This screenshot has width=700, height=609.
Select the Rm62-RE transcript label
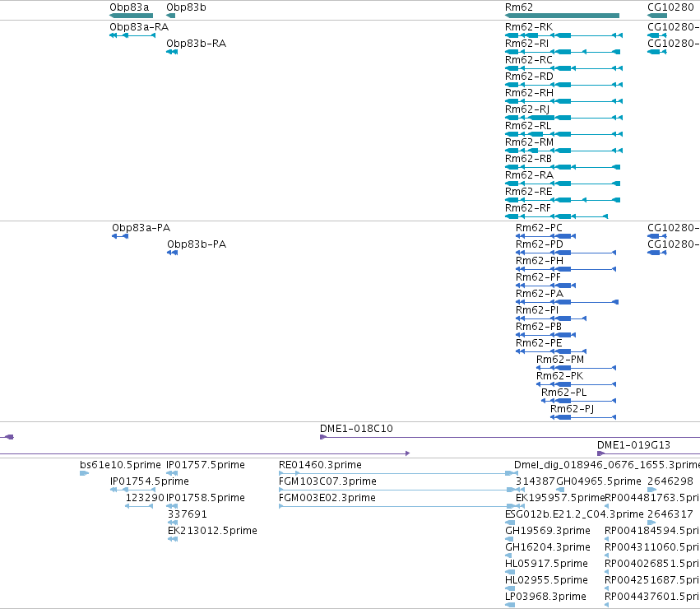529,192
